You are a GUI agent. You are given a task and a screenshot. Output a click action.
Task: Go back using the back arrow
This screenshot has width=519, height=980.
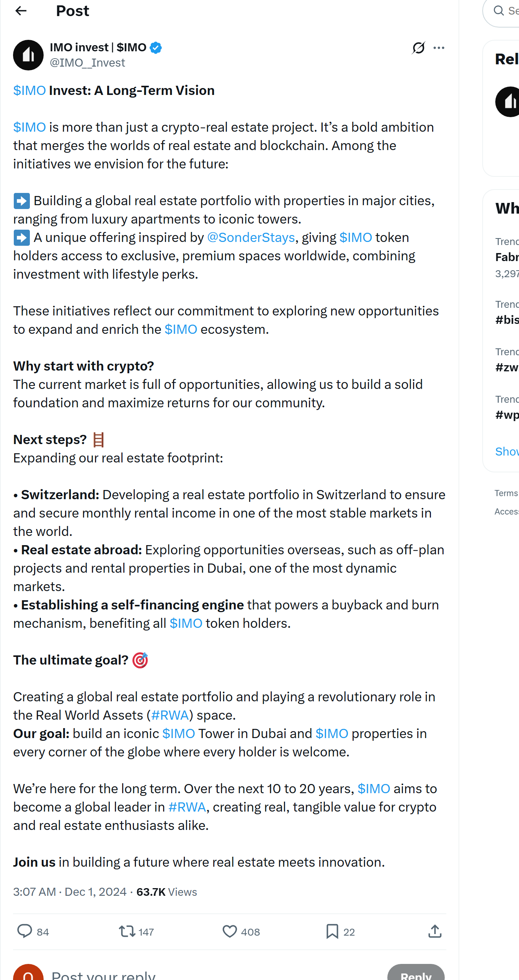21,11
